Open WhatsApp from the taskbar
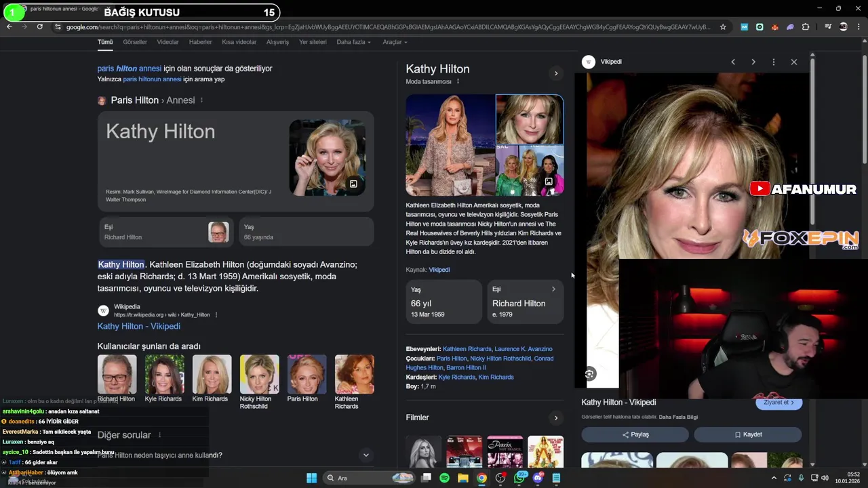The height and width of the screenshot is (488, 868). coord(519,478)
